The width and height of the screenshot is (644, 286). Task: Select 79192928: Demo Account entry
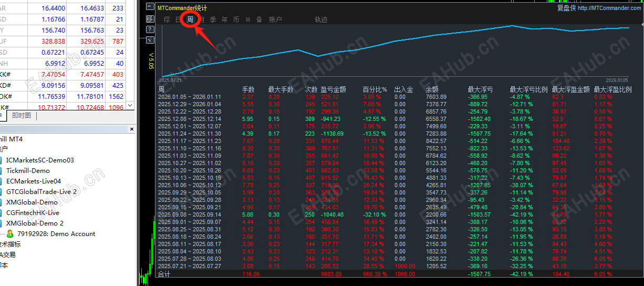[x=56, y=234]
